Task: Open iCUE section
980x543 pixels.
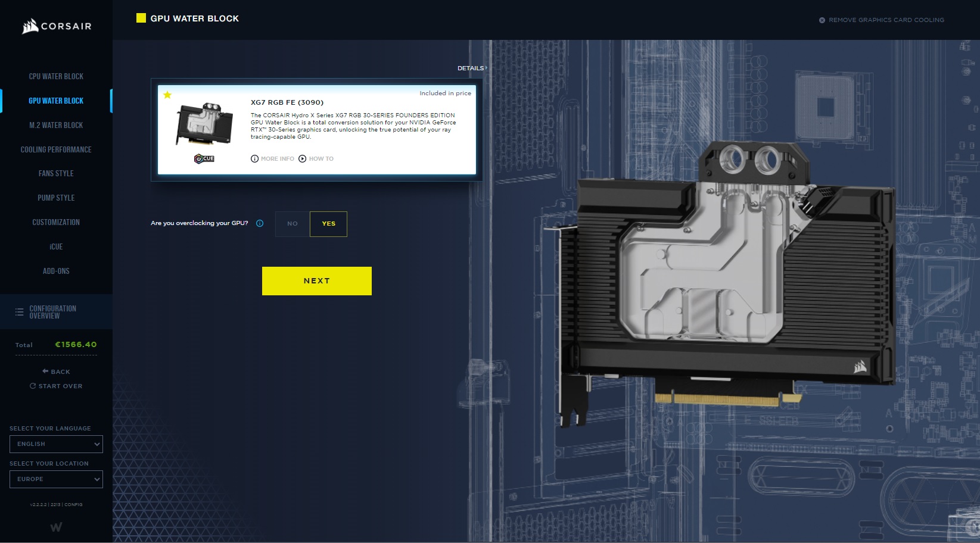Action: point(56,246)
